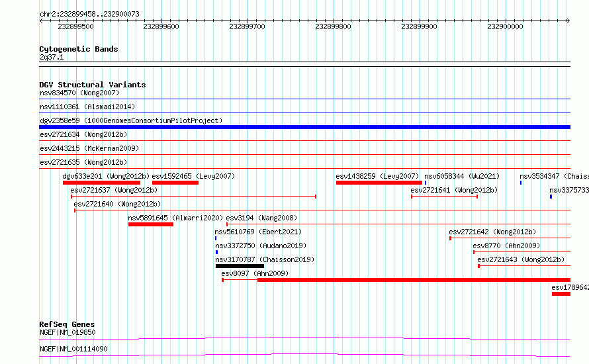Click the red span line of esv2721637

[x=193, y=197]
